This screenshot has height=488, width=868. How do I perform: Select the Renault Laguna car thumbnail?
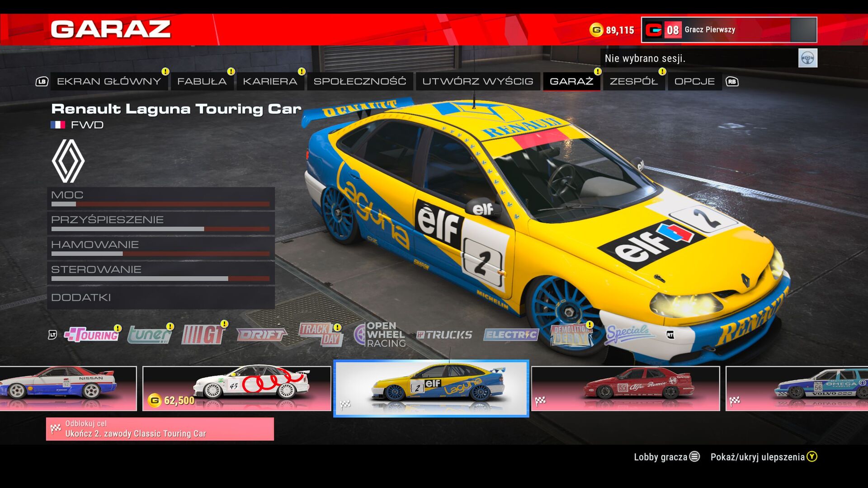(x=431, y=389)
